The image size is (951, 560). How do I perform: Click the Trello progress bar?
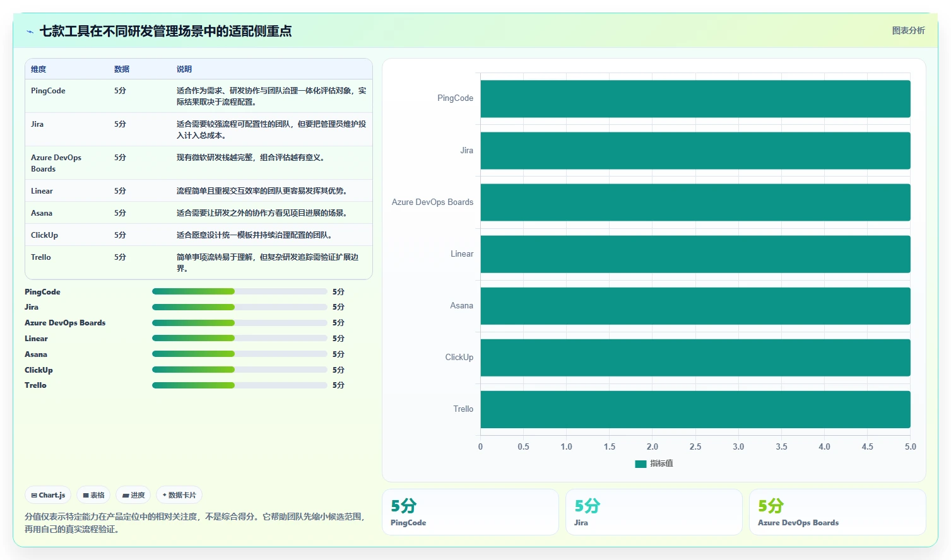(x=239, y=385)
